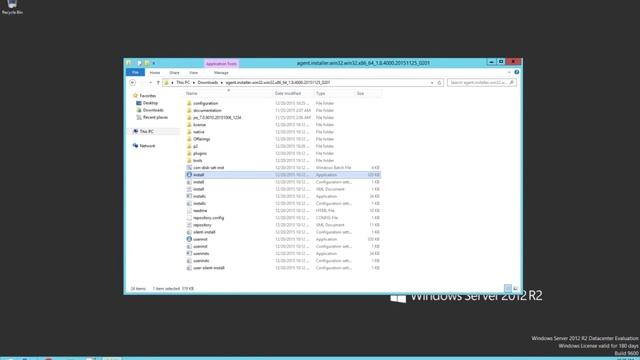Select Downloads in the navigation pane
640x360 pixels.
[153, 110]
